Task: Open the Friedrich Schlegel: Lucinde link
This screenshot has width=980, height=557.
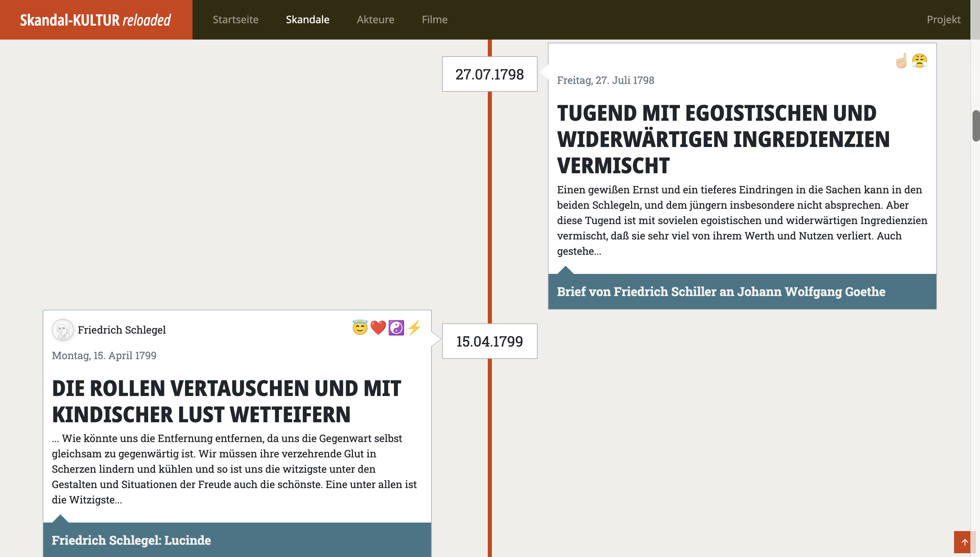Action: [131, 540]
